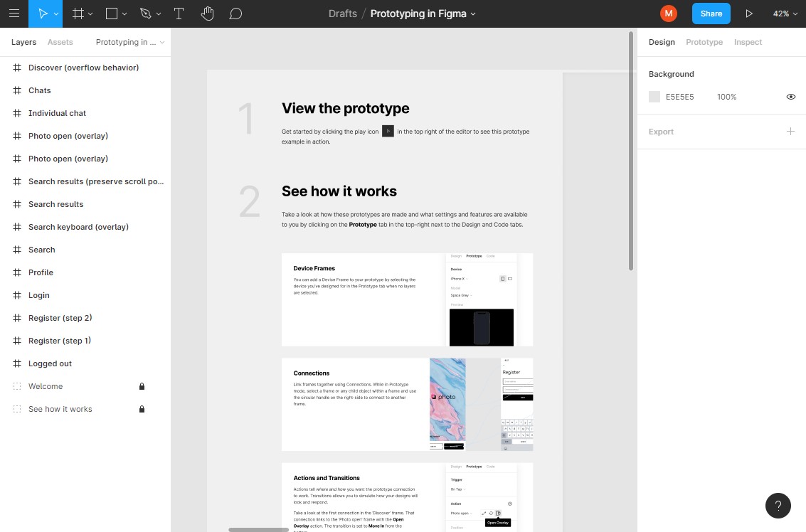Select the Text tool

[x=179, y=14]
